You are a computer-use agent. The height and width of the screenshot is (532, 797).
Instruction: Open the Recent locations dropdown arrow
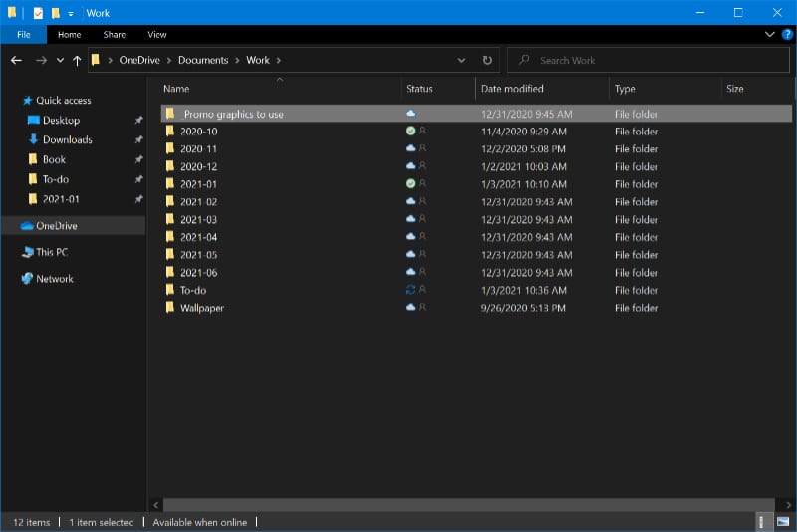pyautogui.click(x=60, y=60)
